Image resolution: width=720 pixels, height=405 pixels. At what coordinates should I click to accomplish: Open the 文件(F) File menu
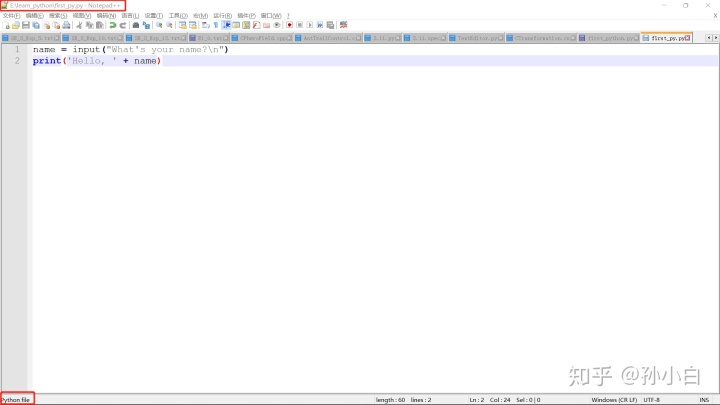11,16
